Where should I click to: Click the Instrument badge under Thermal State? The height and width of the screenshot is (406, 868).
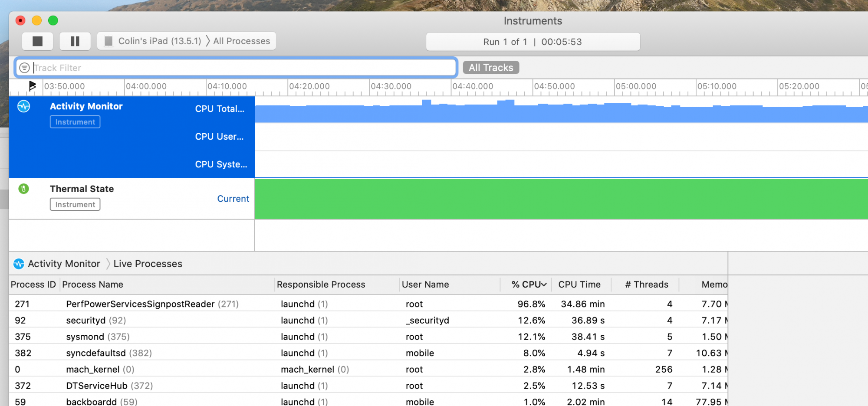pyautogui.click(x=75, y=204)
